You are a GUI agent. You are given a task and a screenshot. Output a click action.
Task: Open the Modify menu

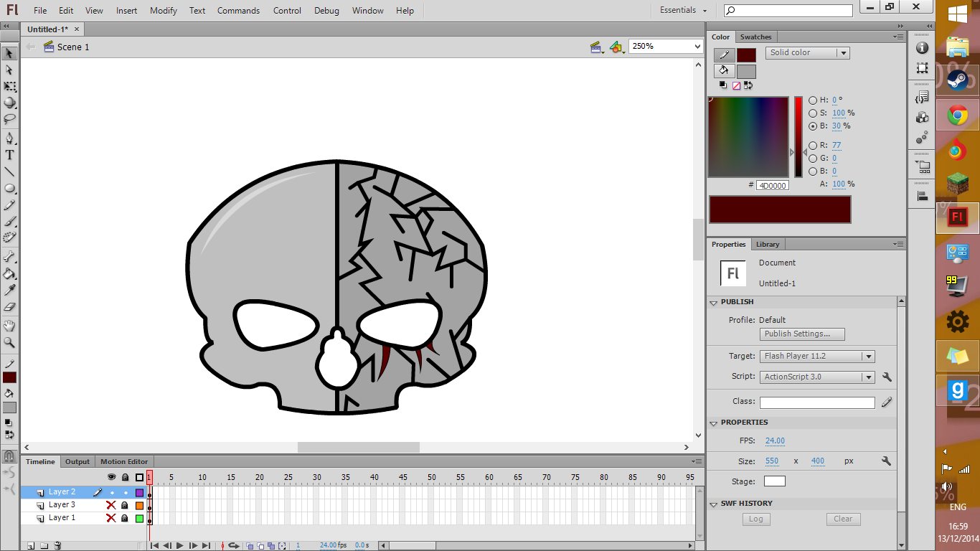[164, 11]
